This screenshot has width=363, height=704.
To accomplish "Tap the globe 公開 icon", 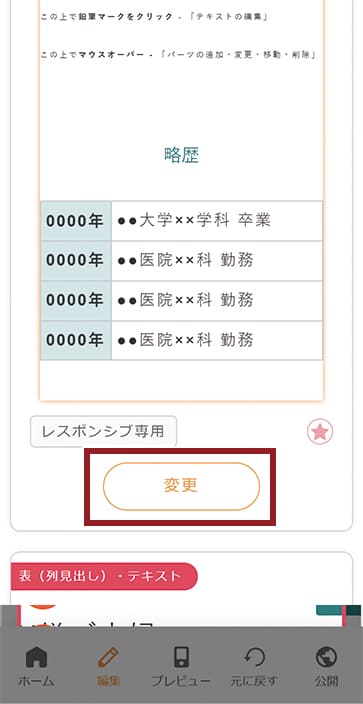I will [327, 658].
